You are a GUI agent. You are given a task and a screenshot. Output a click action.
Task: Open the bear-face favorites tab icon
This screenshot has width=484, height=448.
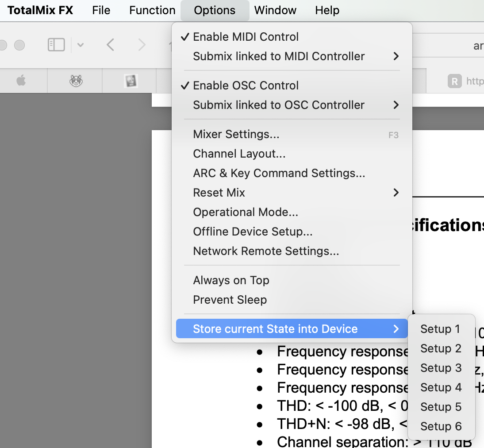[x=76, y=81]
